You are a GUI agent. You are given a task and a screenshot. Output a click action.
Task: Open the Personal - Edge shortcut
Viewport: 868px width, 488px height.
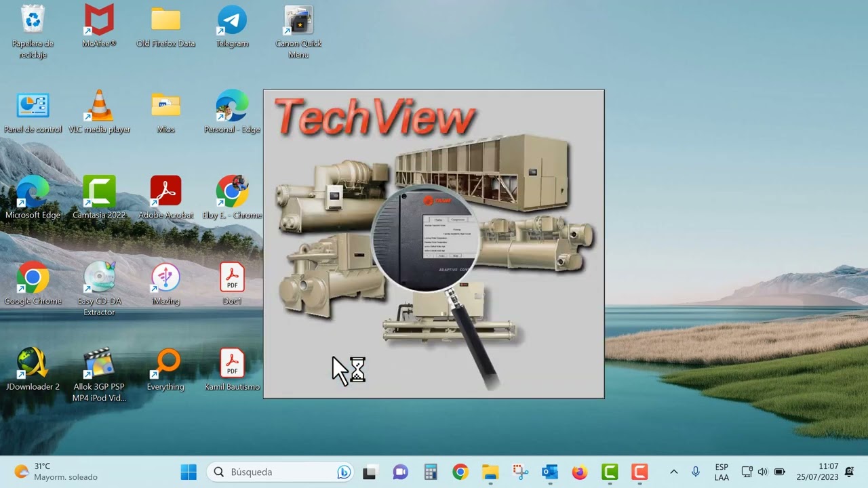click(x=232, y=112)
